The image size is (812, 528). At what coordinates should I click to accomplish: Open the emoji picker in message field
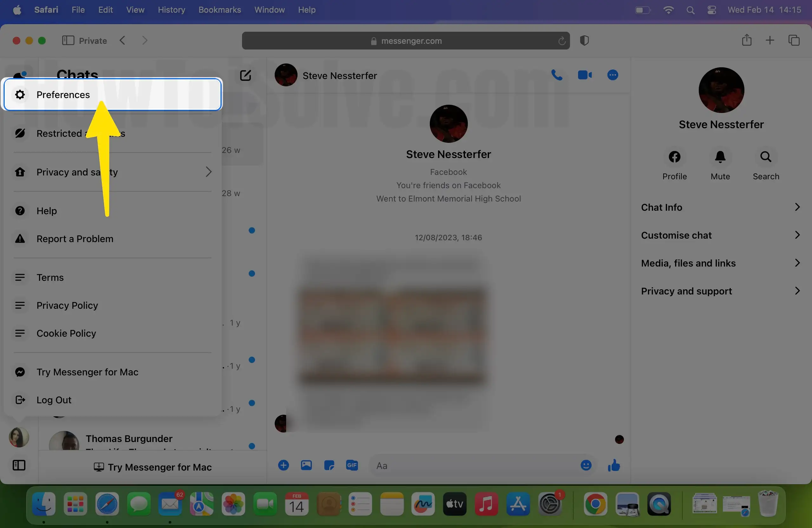(x=586, y=465)
